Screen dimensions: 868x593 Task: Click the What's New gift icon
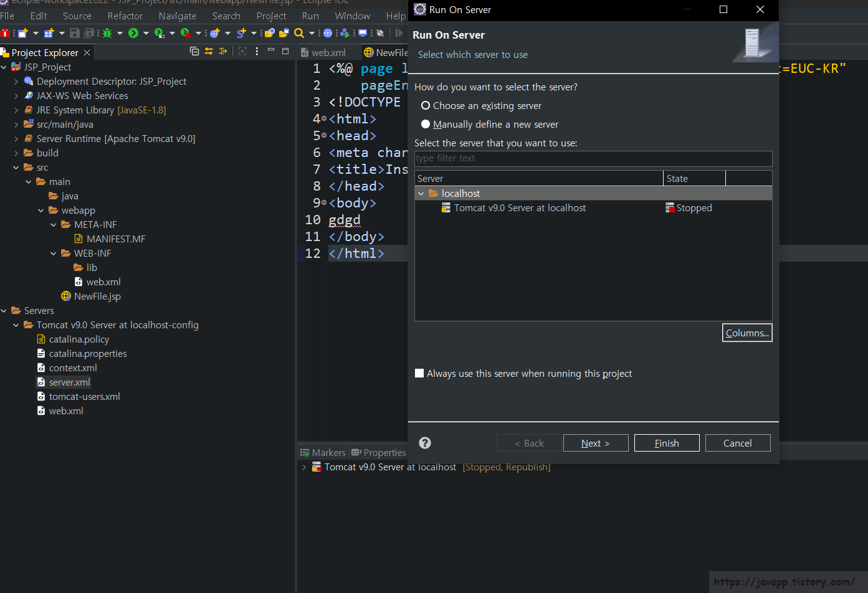point(4,33)
